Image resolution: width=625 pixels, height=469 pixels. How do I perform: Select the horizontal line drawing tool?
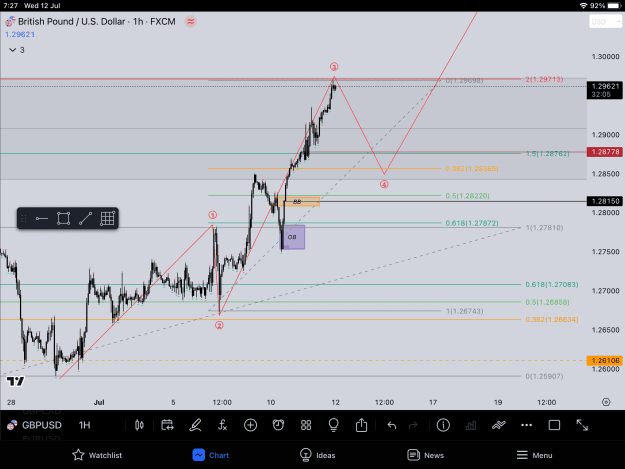[41, 218]
